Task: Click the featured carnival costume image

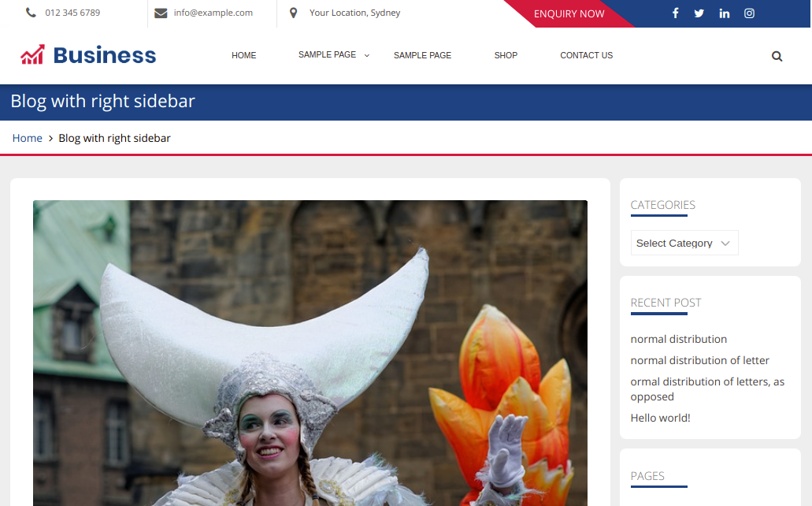Action: pos(310,353)
